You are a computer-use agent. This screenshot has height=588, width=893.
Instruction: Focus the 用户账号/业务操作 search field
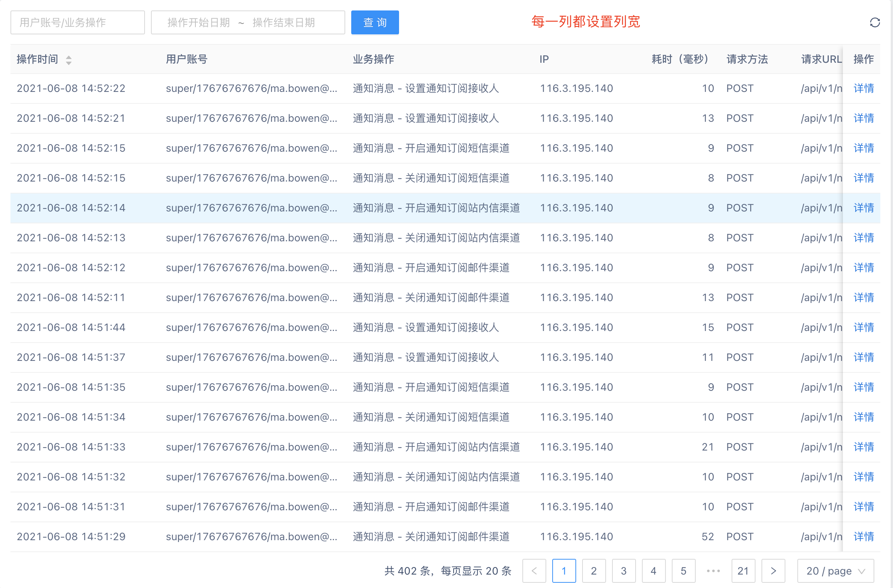pos(78,22)
